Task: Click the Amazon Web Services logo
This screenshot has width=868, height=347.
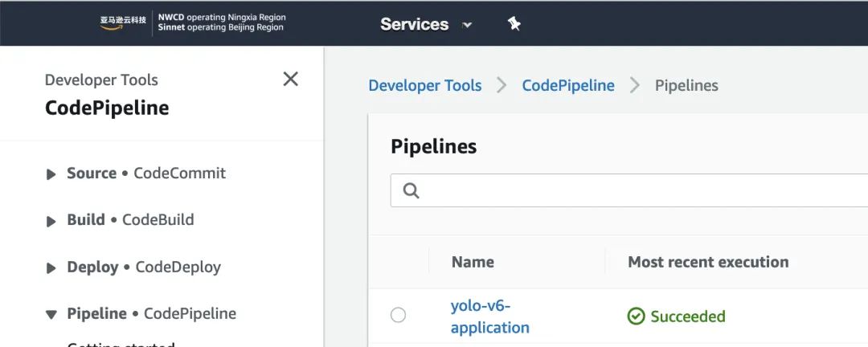Action: 123,22
